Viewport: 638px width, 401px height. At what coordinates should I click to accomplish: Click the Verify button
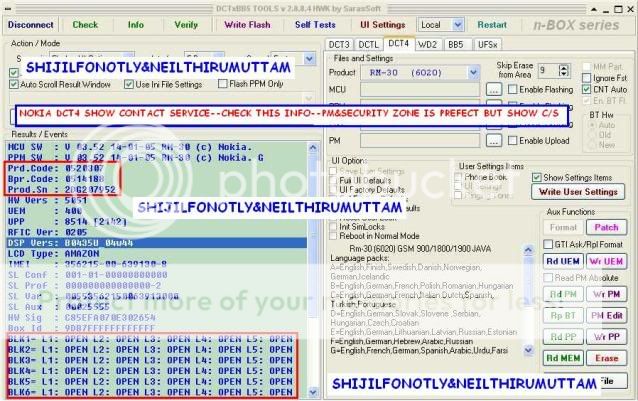(x=186, y=25)
